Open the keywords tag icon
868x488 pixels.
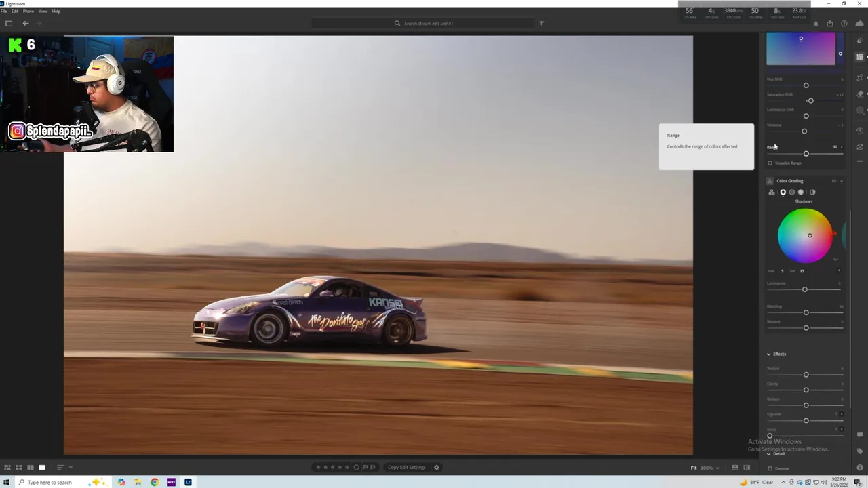point(860,451)
